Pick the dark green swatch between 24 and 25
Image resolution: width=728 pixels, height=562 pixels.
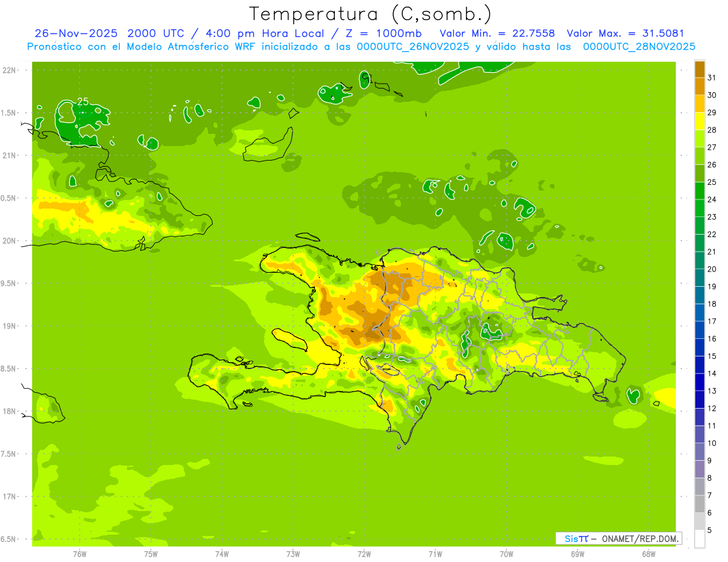pos(699,190)
